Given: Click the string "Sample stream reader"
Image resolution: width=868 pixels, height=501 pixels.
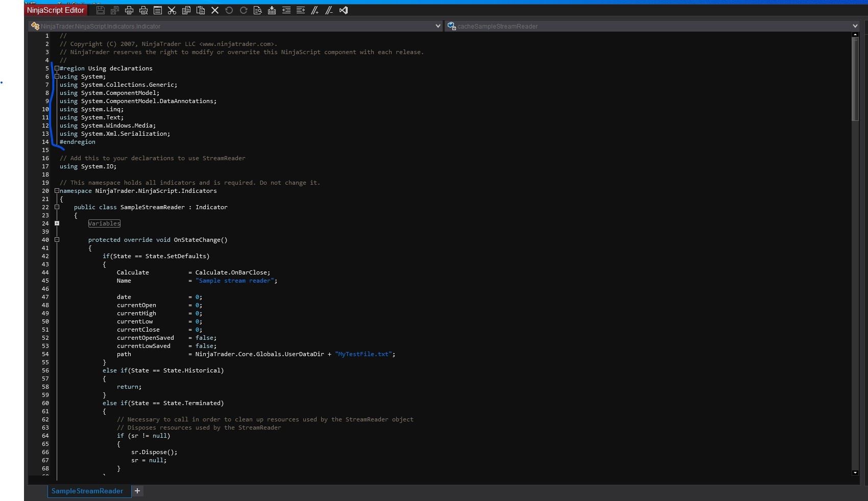Looking at the screenshot, I should point(235,281).
